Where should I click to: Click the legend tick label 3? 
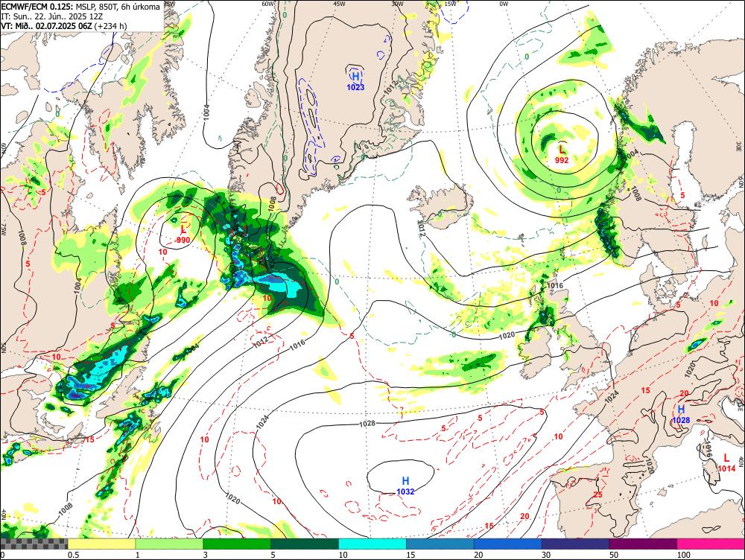click(x=206, y=555)
